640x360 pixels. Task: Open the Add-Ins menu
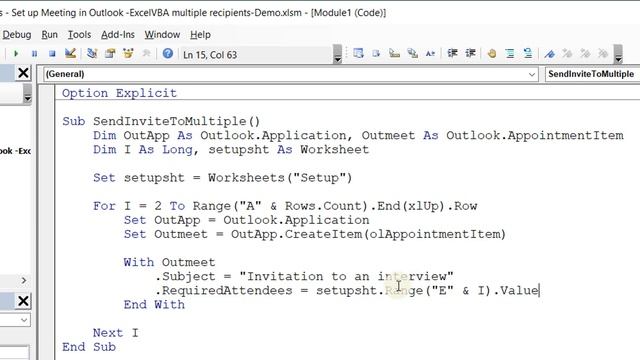coord(118,35)
